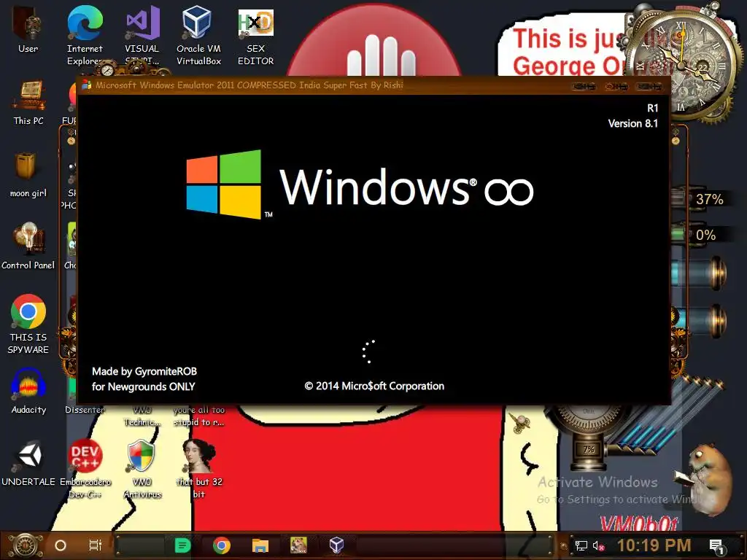Viewport: 747px width, 560px height.
Task: Click 'Made by GyromiteROB' text
Action: 144,371
